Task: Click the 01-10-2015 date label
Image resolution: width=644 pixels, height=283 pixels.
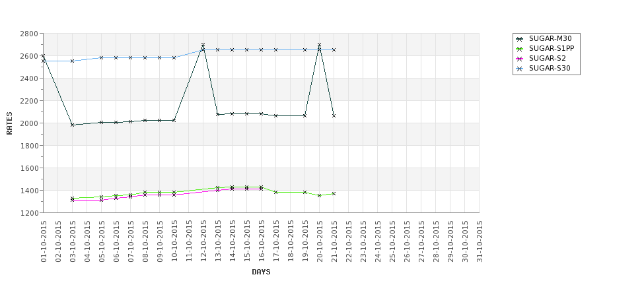Action: (x=44, y=241)
